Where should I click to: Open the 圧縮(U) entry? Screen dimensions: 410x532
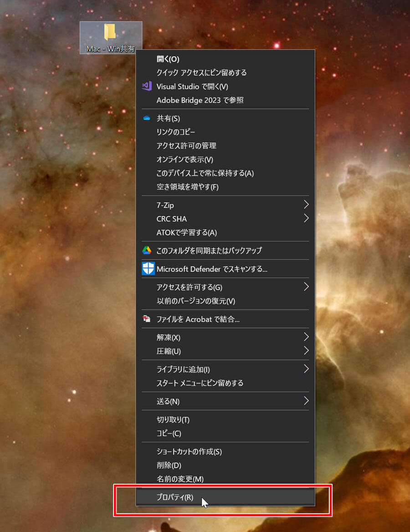225,351
